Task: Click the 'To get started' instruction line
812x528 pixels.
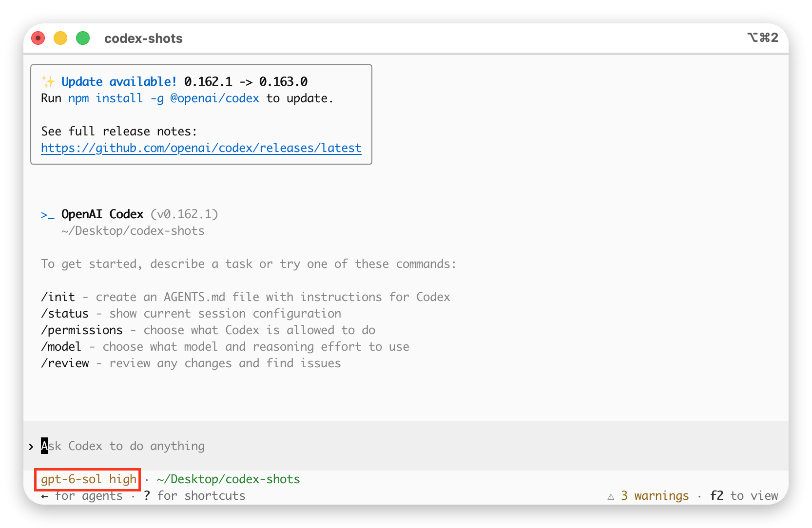Action: (249, 264)
